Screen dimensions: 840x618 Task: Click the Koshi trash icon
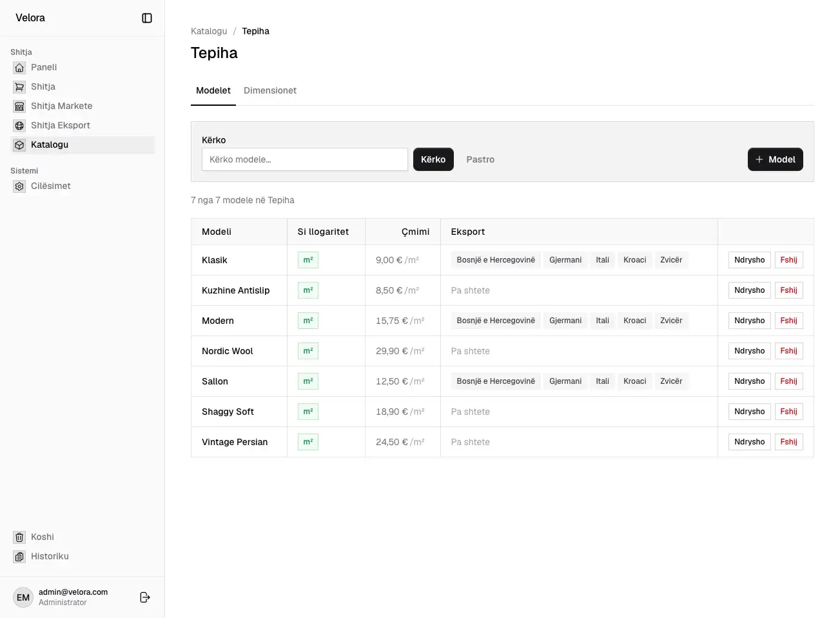tap(19, 537)
